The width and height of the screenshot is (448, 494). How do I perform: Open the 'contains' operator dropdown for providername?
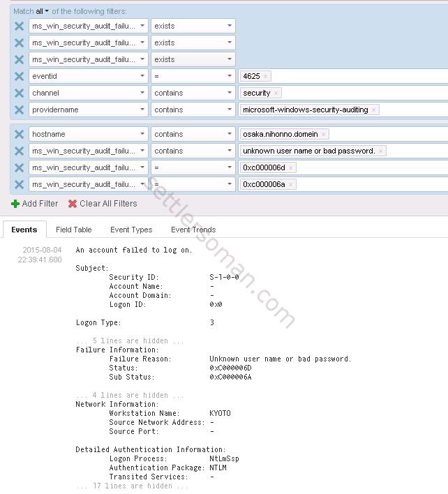point(193,110)
